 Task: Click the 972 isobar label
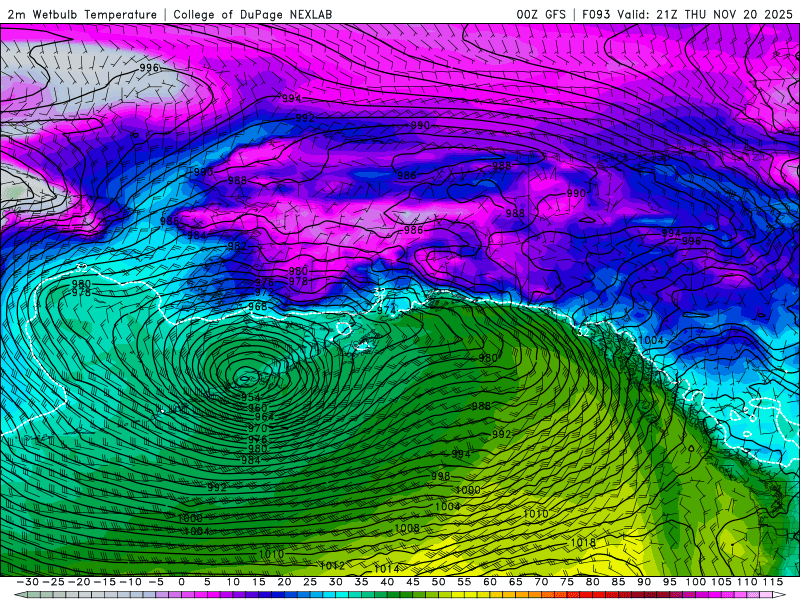(x=264, y=292)
